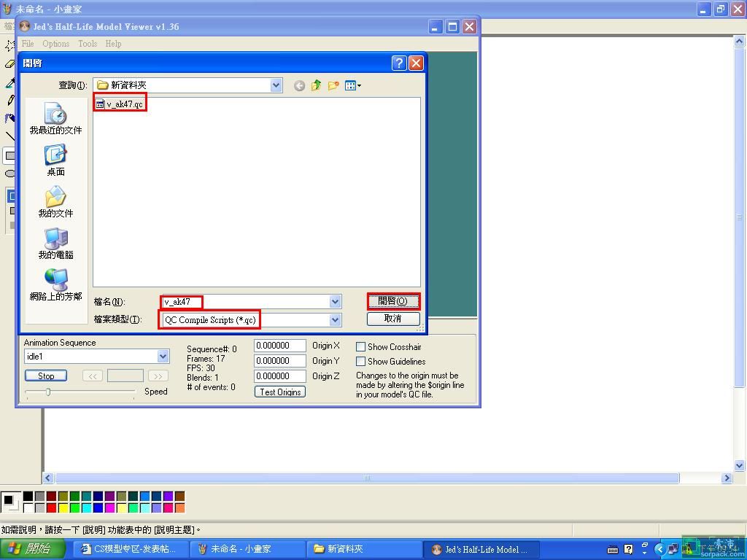Expand the 檔案類型 file type dropdown
The image size is (747, 560).
point(335,320)
